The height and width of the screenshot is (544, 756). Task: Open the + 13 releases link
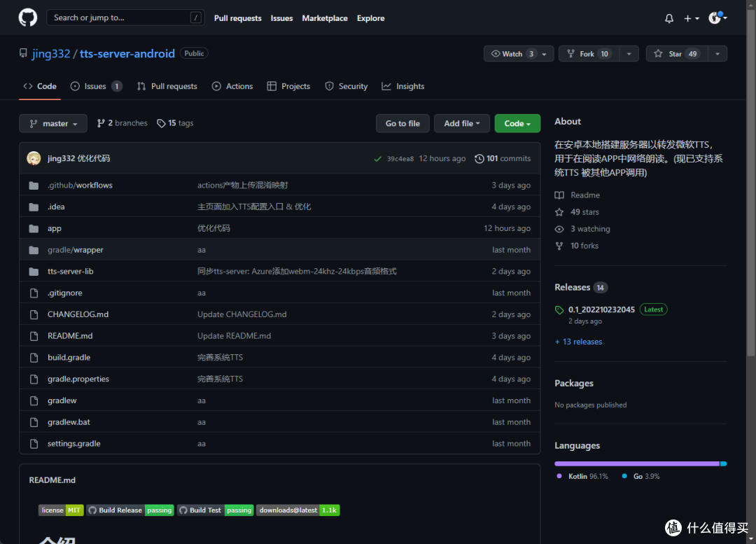[578, 342]
